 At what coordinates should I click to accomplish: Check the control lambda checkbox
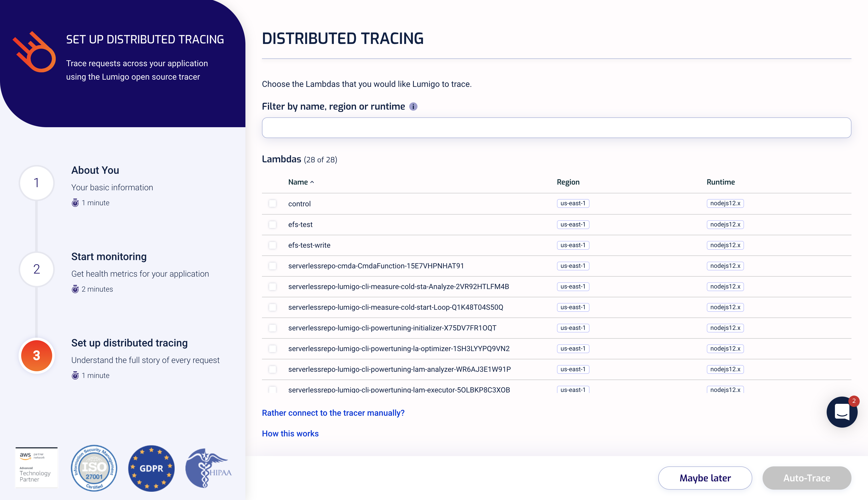pyautogui.click(x=272, y=204)
